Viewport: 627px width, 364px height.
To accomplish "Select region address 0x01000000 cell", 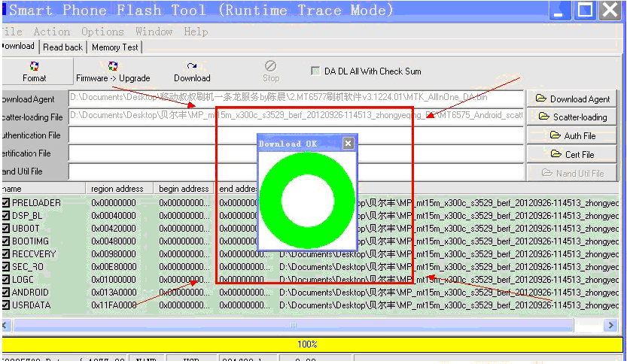I will coord(114,279).
